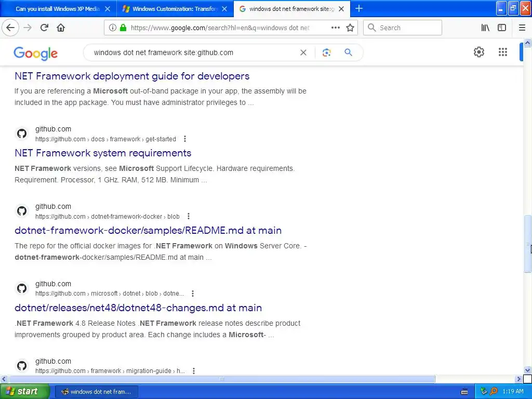Open dotnet-framework-docker samples README link
Screen dimensions: 532x399
click(148, 230)
